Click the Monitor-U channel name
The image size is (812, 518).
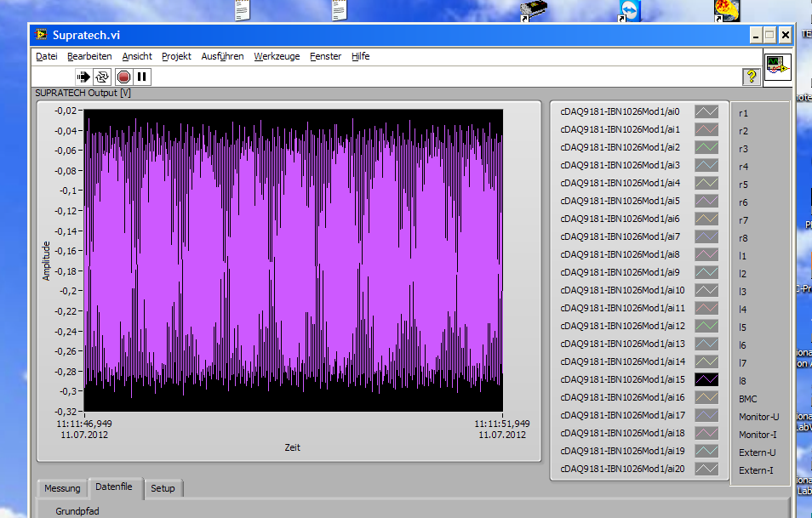tap(758, 417)
